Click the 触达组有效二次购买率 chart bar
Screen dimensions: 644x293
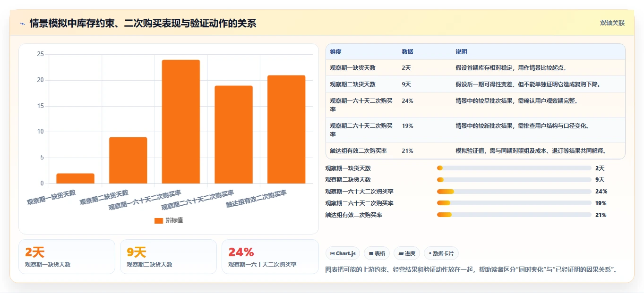[286, 129]
